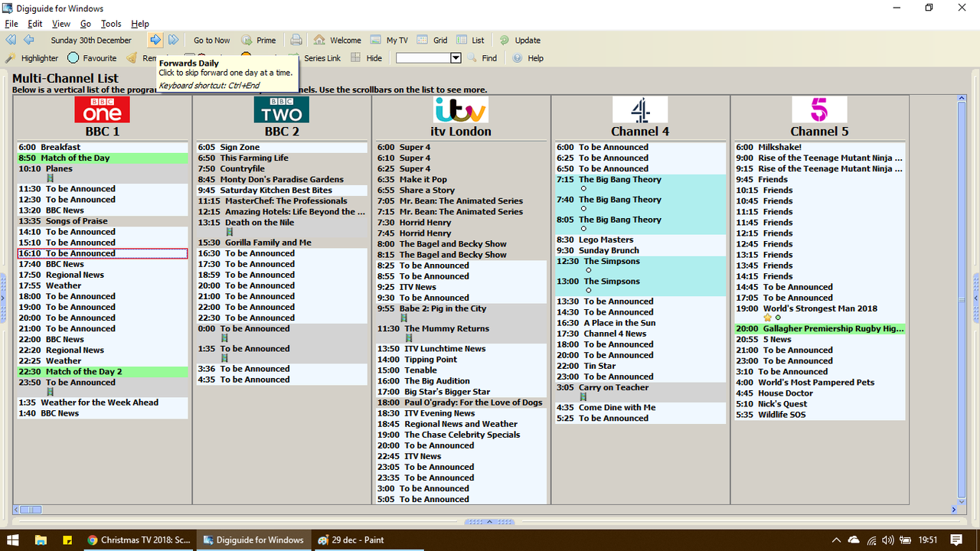Open the View menu
The width and height of the screenshot is (980, 551).
61,24
